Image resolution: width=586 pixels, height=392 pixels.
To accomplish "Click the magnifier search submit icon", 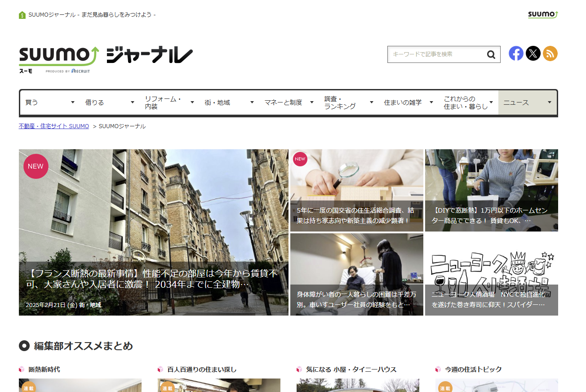I will click(491, 55).
